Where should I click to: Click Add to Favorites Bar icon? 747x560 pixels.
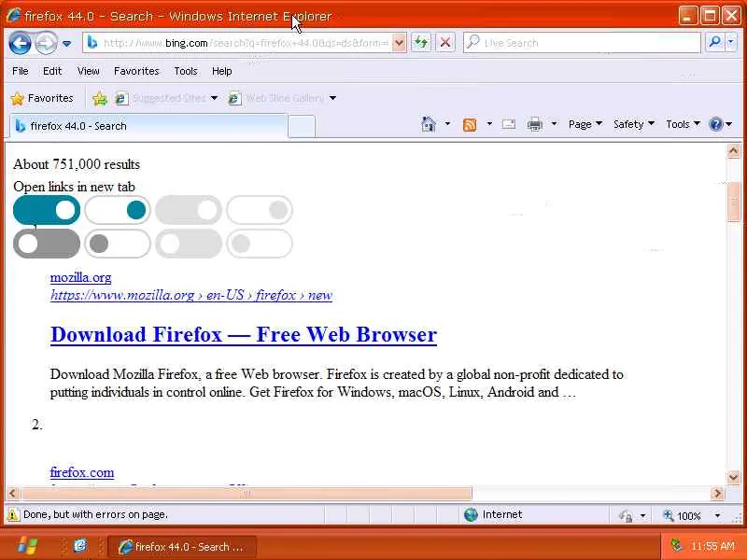(x=100, y=98)
